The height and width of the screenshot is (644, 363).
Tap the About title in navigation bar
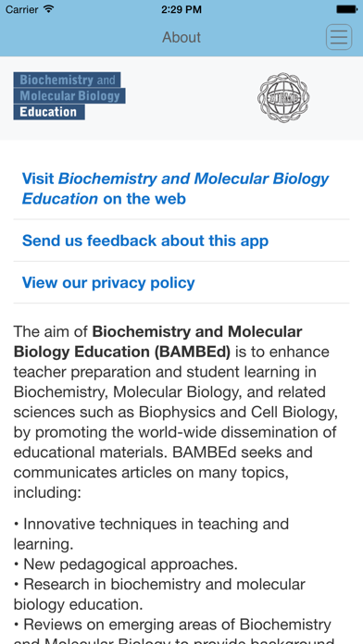pos(181,37)
